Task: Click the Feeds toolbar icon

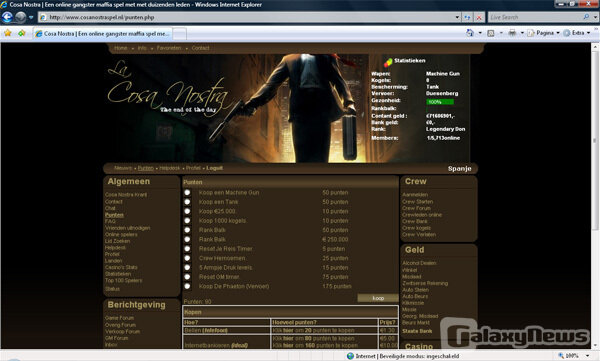Action: pos(491,33)
